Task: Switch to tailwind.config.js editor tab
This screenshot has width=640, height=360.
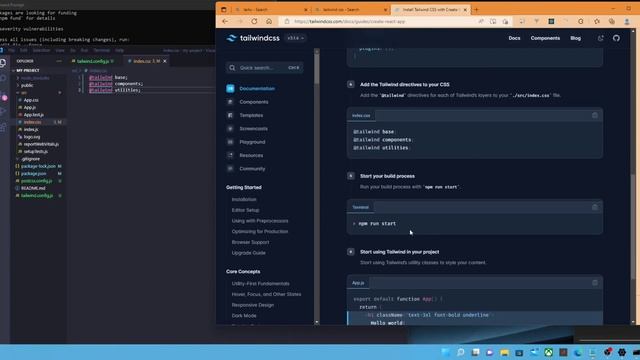Action: click(93, 61)
